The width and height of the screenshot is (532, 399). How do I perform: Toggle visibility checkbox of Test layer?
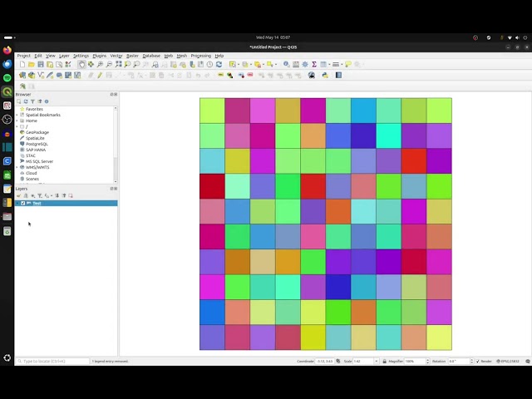pos(23,203)
